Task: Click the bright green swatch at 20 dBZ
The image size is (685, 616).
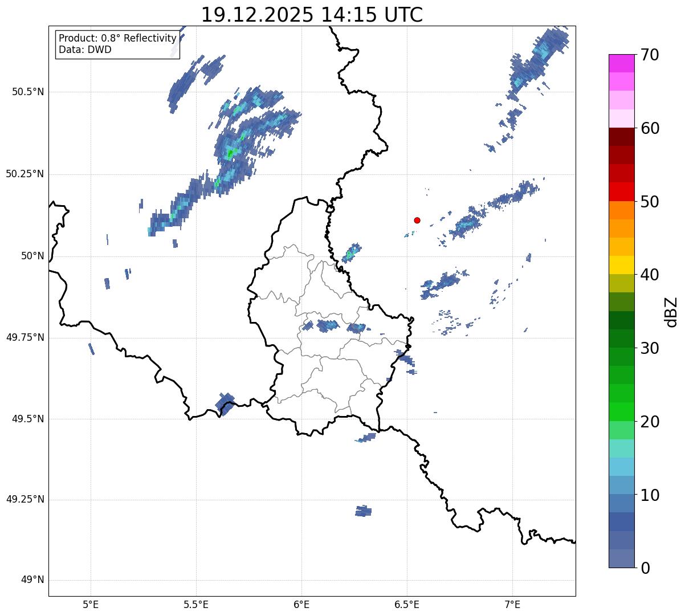Action: click(x=621, y=411)
